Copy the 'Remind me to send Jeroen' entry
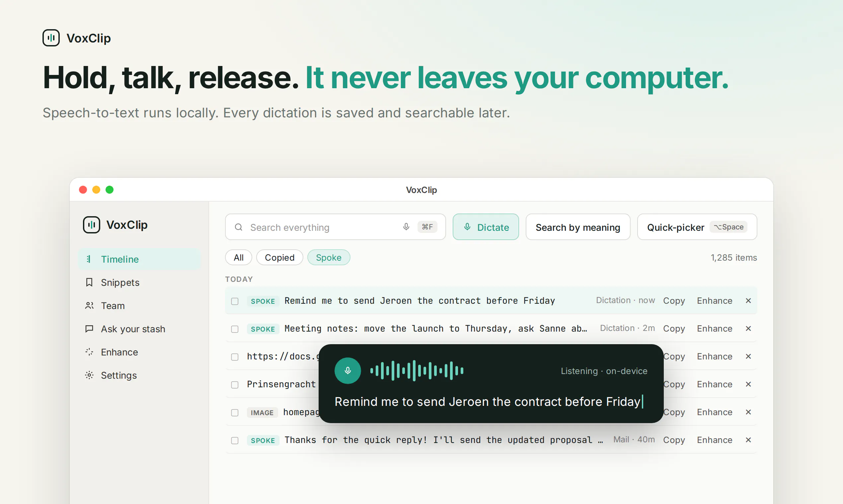 coord(674,300)
